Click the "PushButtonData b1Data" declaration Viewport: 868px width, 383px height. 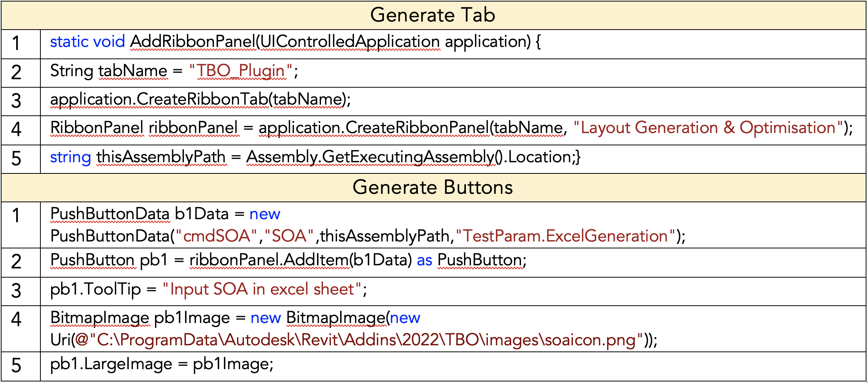click(139, 214)
